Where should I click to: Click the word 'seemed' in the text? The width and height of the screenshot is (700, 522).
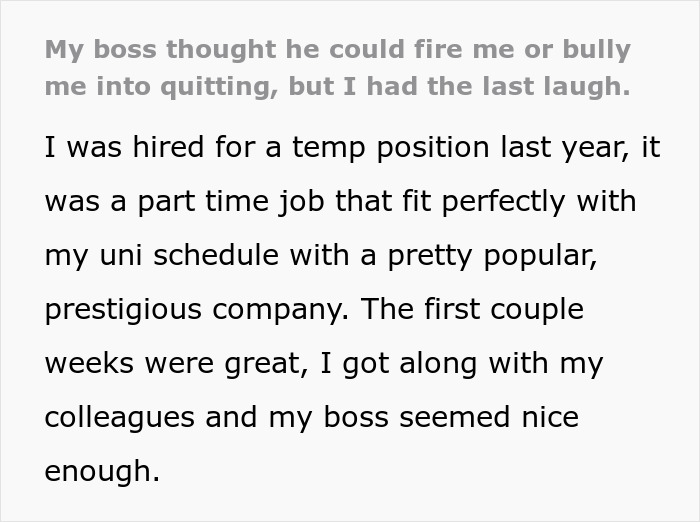point(454,417)
